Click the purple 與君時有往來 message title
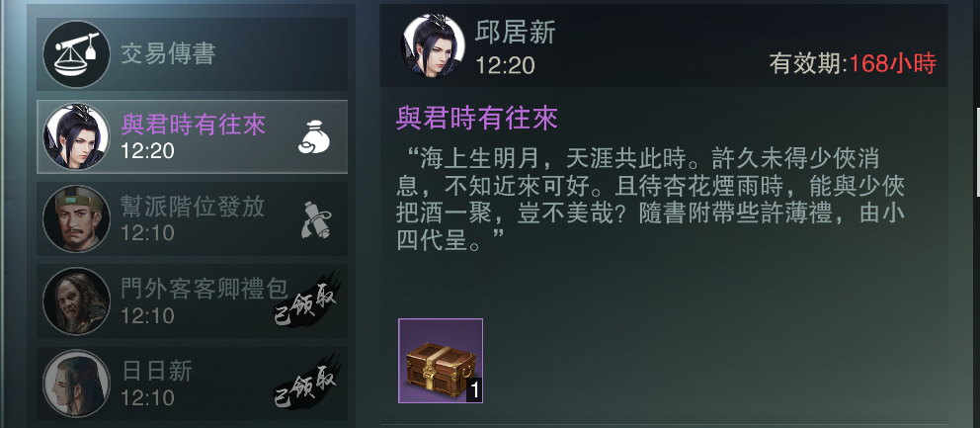The width and height of the screenshot is (980, 428). coord(477,118)
